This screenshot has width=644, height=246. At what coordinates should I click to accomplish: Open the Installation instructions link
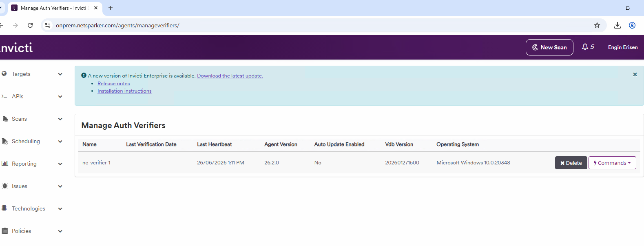pyautogui.click(x=124, y=91)
